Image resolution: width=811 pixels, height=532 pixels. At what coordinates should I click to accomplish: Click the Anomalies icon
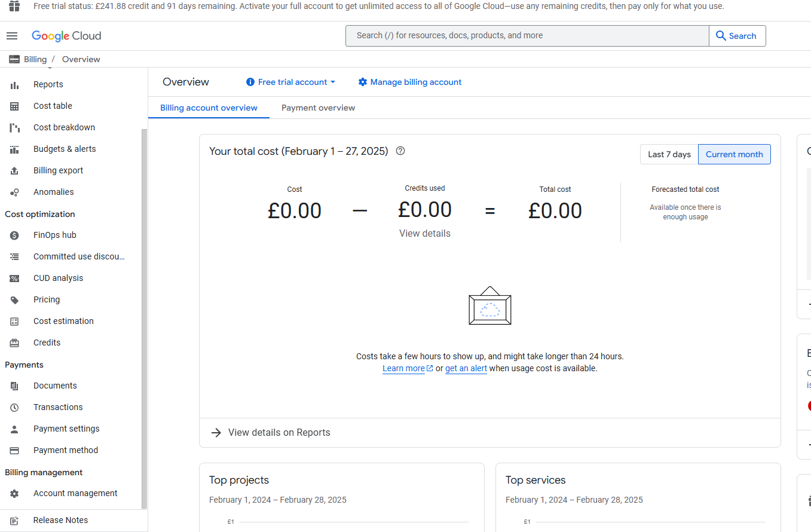(14, 192)
